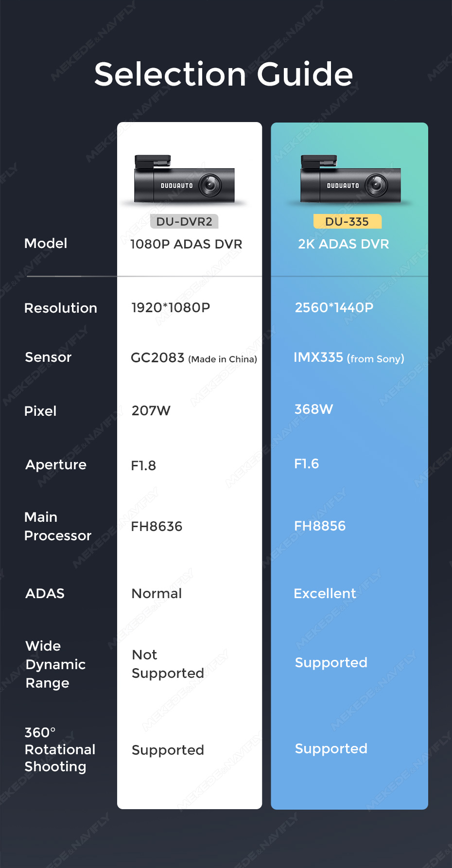Image resolution: width=452 pixels, height=868 pixels.
Task: Click the 1920*1080P resolution value
Action: [x=171, y=308]
